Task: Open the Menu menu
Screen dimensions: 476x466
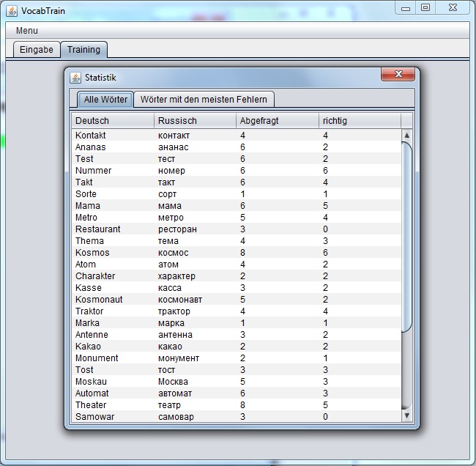Action: 27,31
